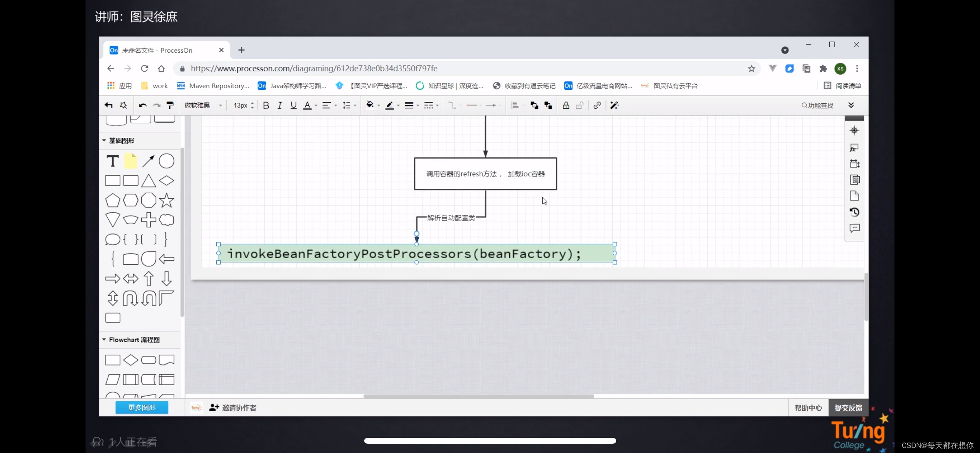
Task: Open the 图灵私有云平台 bookmark
Action: pyautogui.click(x=669, y=86)
